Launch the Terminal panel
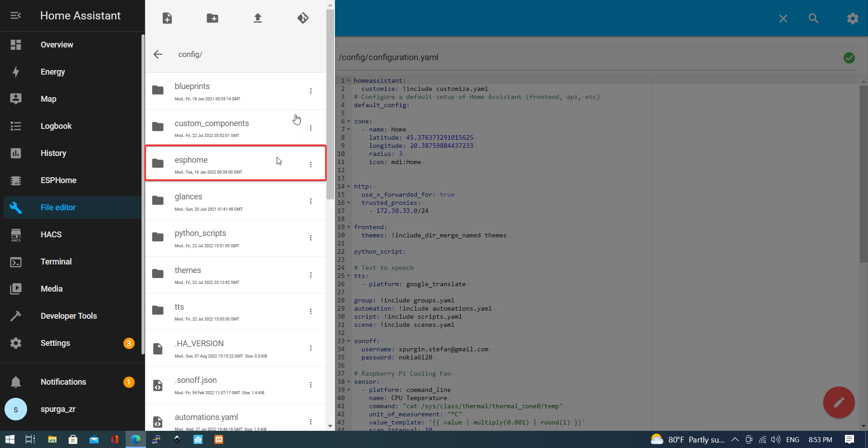Screen dimensions: 868x448 [72, 262]
